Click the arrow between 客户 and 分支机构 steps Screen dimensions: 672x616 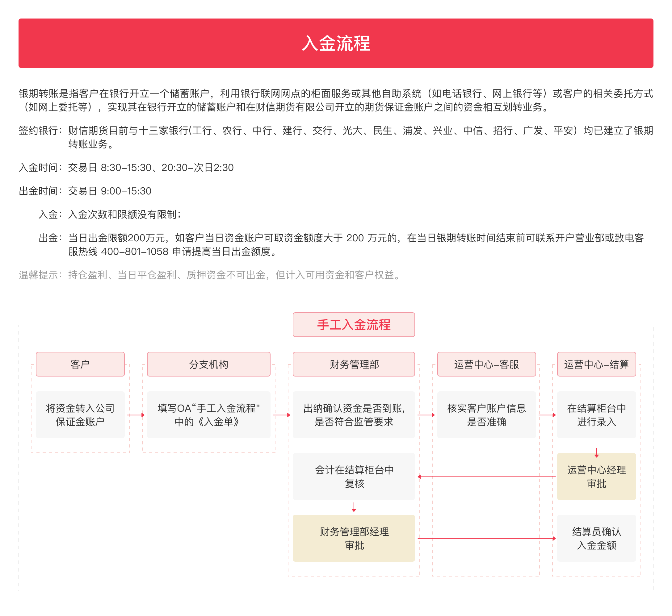[136, 415]
